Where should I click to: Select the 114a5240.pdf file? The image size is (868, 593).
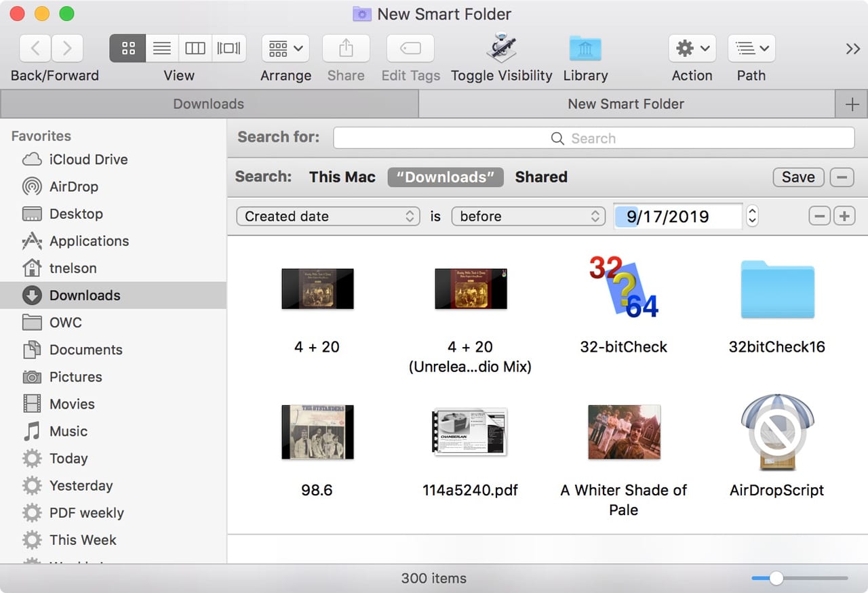coord(470,432)
